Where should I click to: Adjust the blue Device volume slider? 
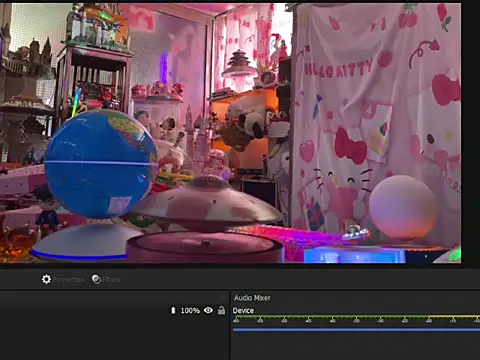tap(356, 330)
